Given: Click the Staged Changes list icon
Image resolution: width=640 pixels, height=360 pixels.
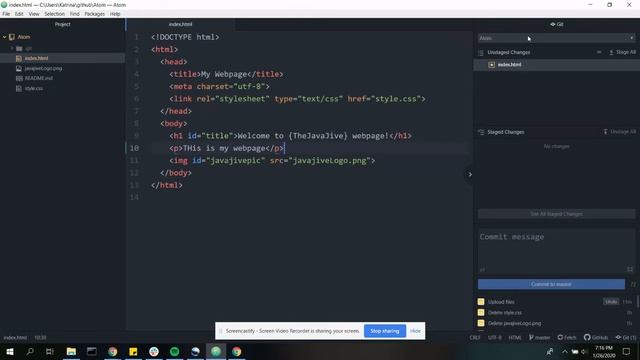Looking at the screenshot, I should point(481,132).
